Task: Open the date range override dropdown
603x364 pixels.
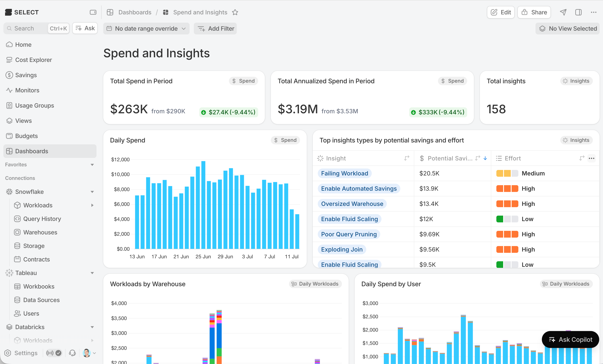Action: tap(146, 29)
